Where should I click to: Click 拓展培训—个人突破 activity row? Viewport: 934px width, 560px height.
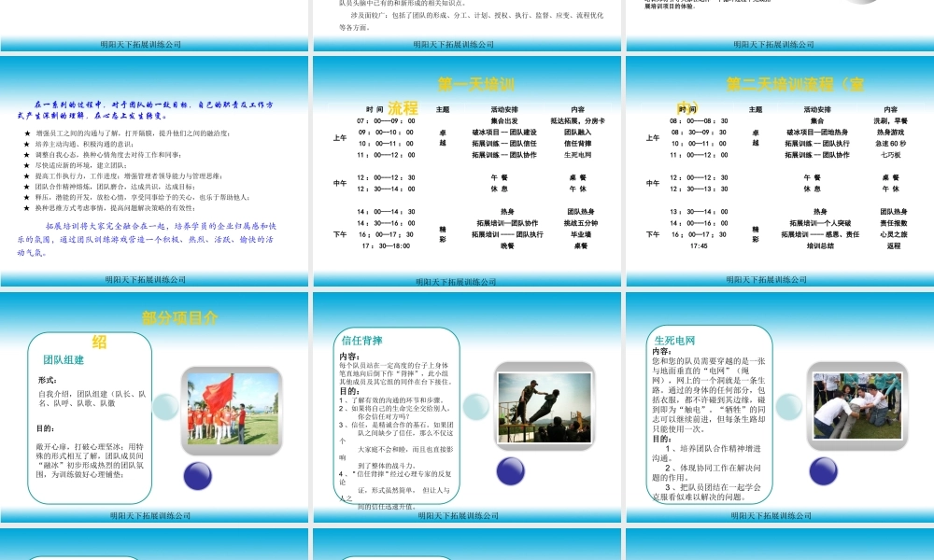[820, 223]
